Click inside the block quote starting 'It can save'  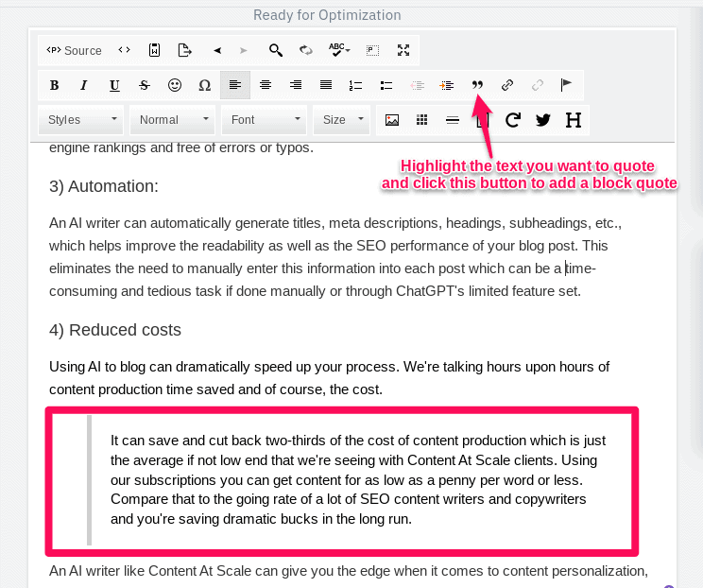(x=358, y=479)
